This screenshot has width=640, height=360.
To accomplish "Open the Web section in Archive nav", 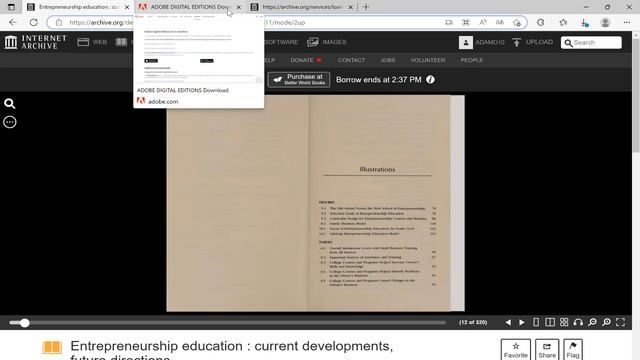I will [92, 42].
